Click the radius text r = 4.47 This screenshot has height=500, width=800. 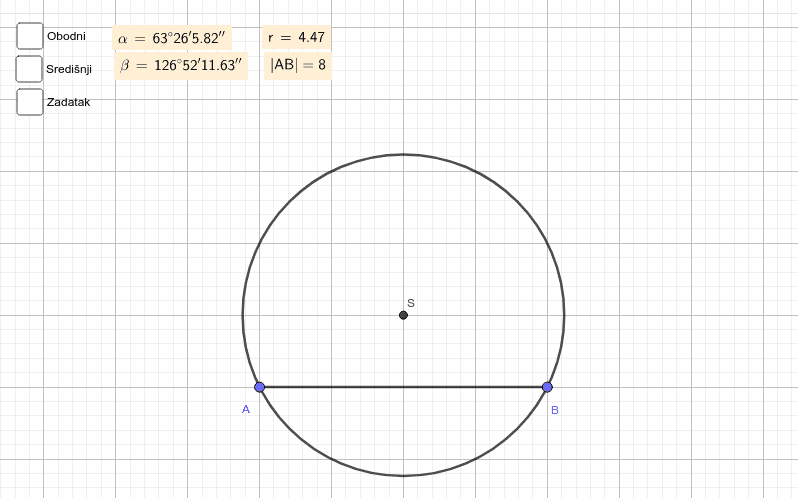296,37
